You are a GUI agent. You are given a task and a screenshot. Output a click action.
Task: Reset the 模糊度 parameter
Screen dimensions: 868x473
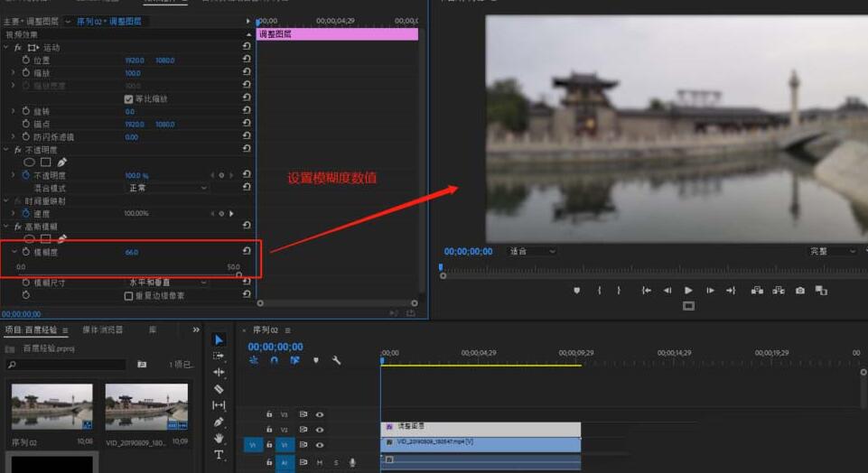[247, 251]
